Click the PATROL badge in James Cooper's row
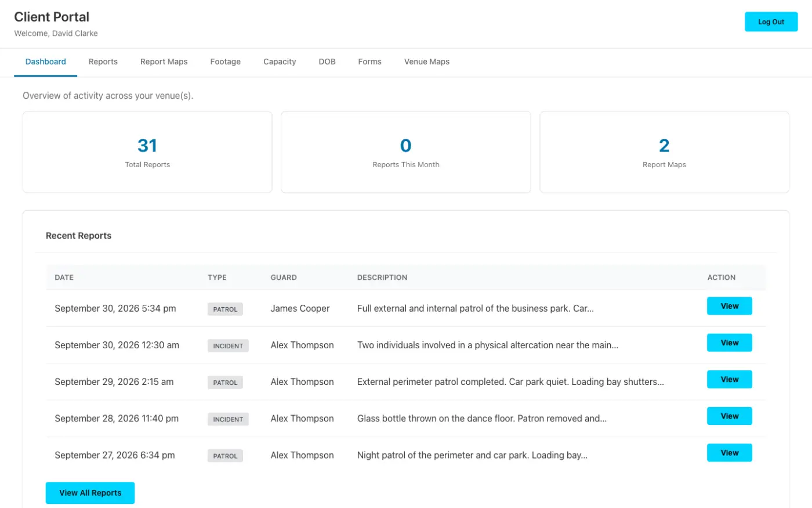Image resolution: width=812 pixels, height=508 pixels. (225, 309)
